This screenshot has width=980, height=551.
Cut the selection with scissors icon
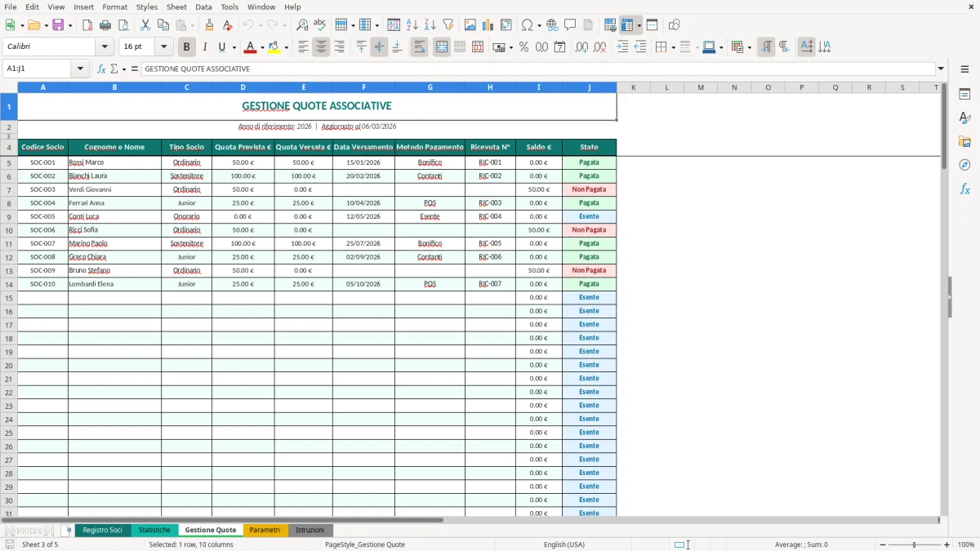145,25
